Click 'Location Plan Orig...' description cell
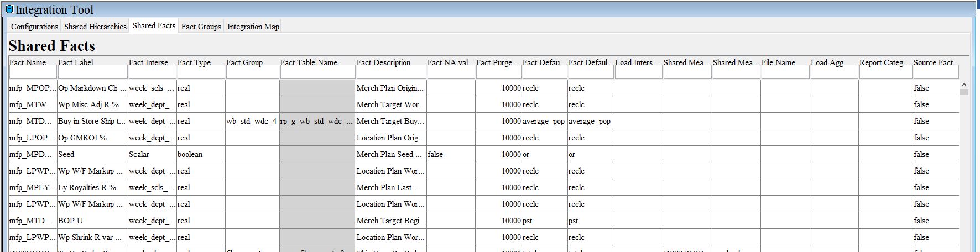The width and height of the screenshot is (980, 252). tap(391, 138)
